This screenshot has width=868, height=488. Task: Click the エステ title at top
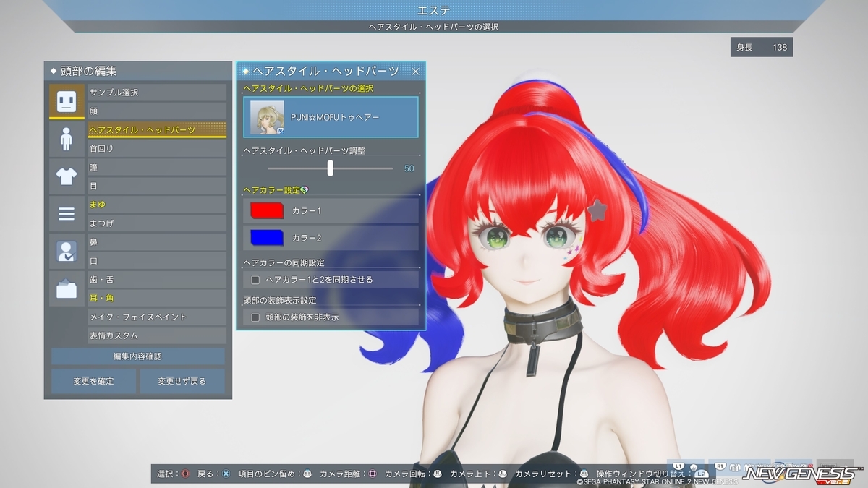tap(434, 9)
